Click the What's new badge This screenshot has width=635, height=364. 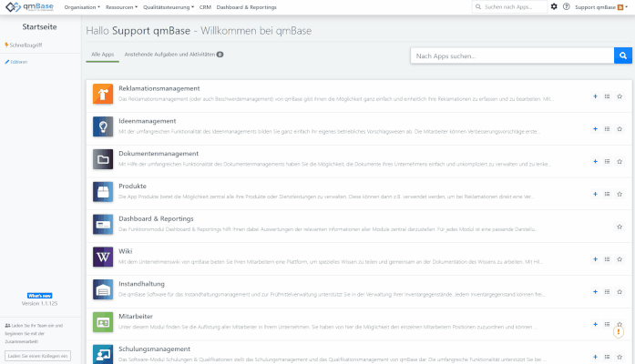[40, 296]
